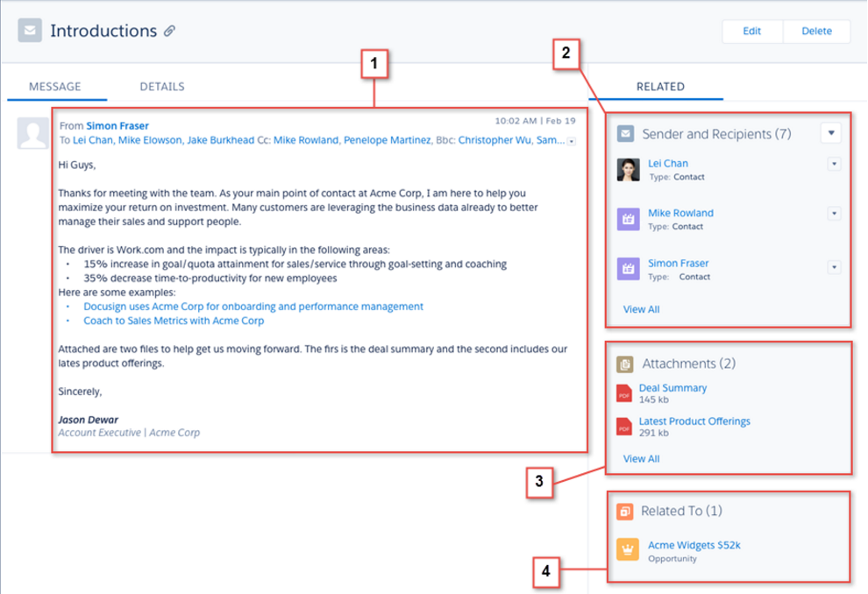
Task: Click the Related To (1) heading
Action: click(x=681, y=511)
